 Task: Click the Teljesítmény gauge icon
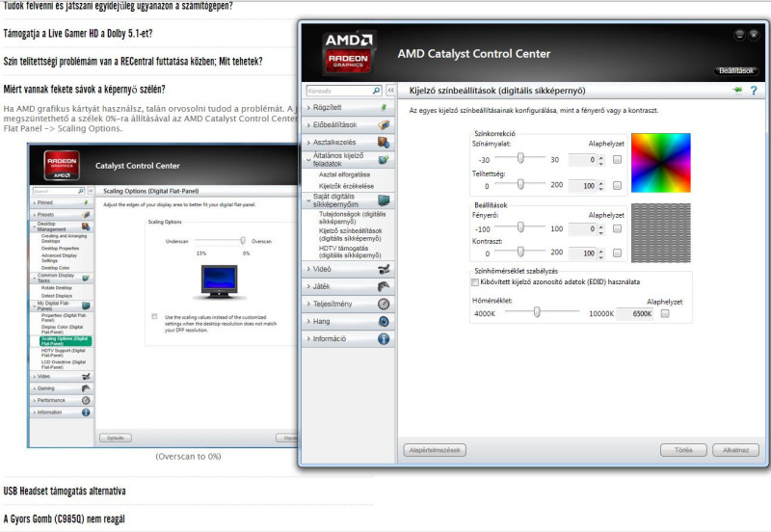384,304
